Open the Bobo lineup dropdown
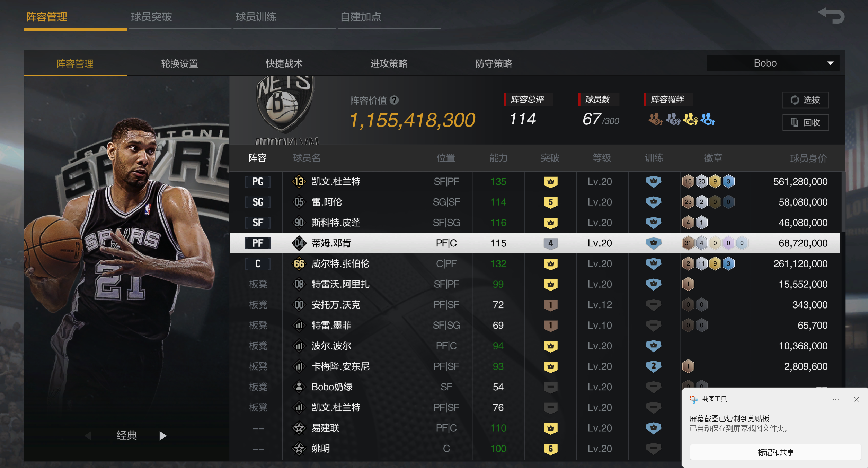The width and height of the screenshot is (868, 468). click(773, 63)
